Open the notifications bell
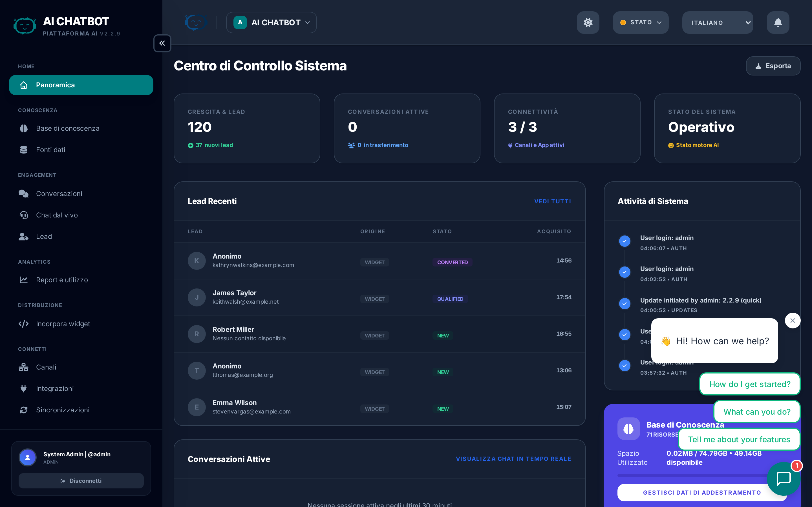Screen dimensions: 812x507 (778, 23)
